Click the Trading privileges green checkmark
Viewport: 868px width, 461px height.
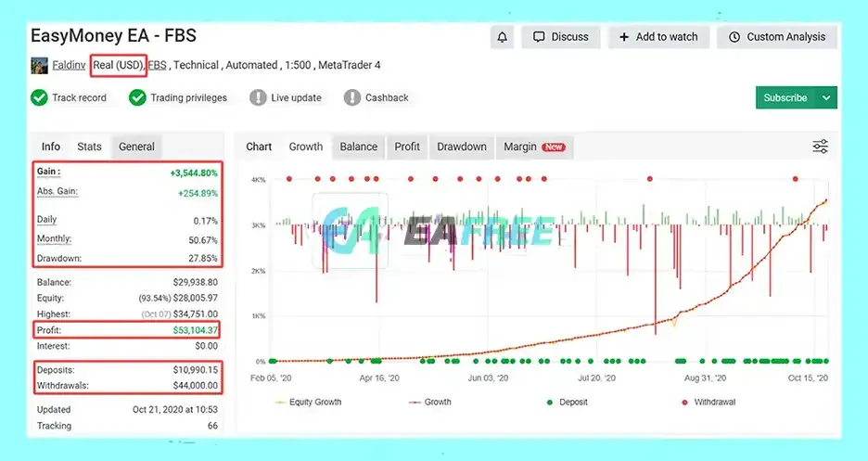click(x=137, y=98)
